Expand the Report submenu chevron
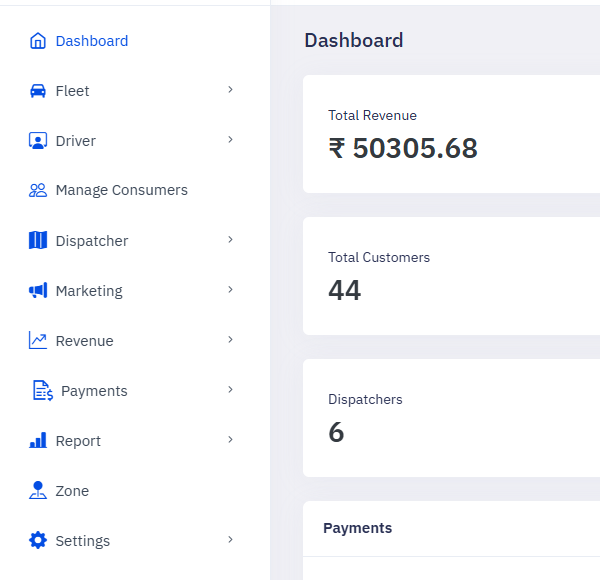This screenshot has width=600, height=580. coord(230,440)
